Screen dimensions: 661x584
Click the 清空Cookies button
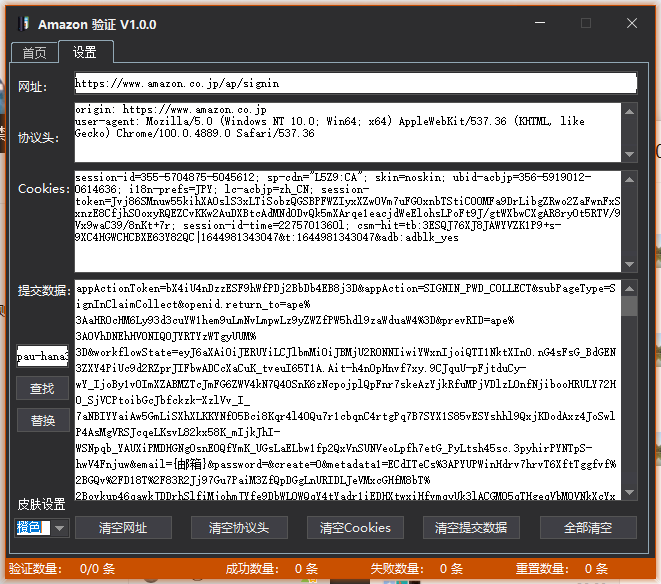click(x=355, y=527)
